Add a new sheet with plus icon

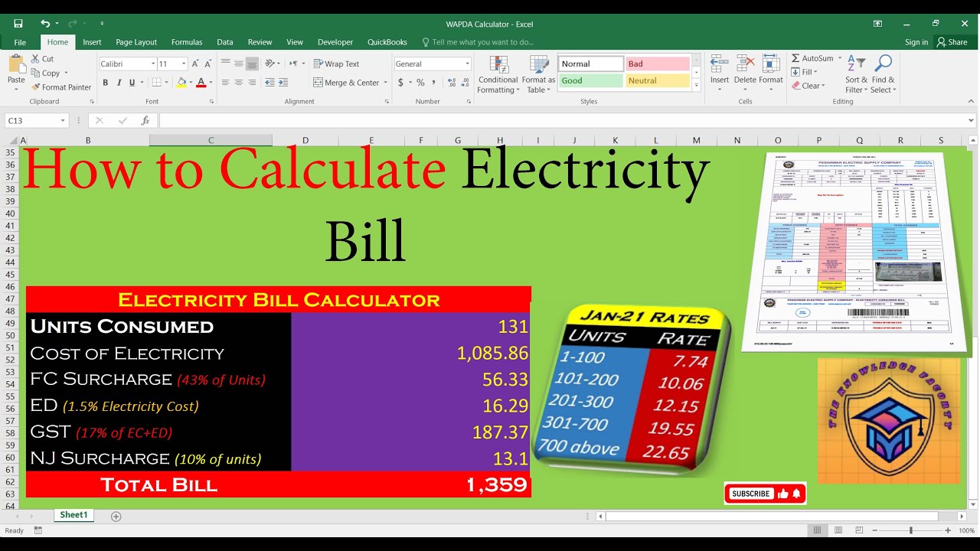(x=116, y=517)
